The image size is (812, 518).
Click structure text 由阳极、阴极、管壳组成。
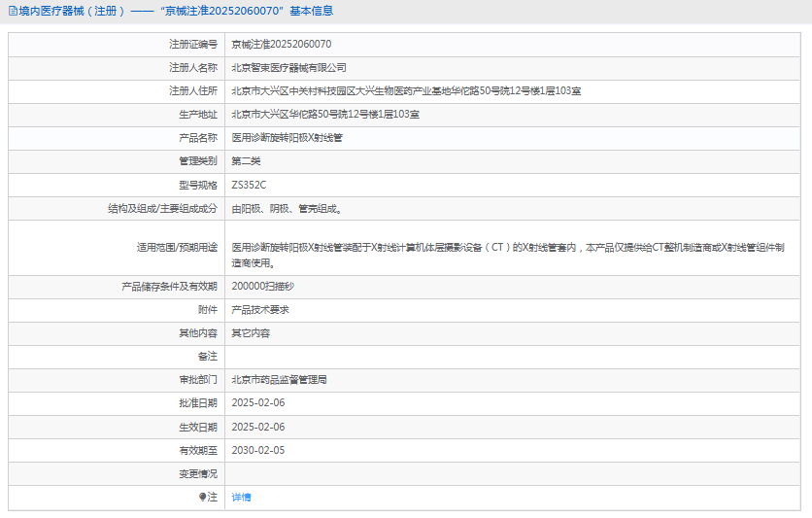pyautogui.click(x=287, y=209)
